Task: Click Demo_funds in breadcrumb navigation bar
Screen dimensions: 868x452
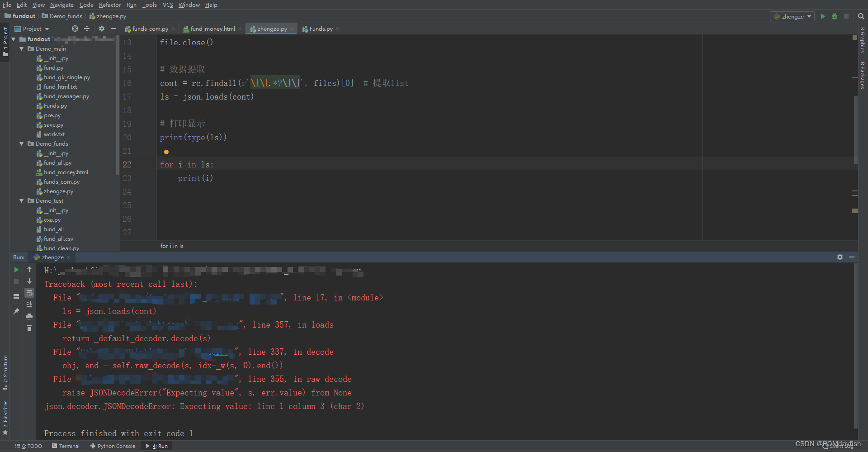Action: pos(62,16)
